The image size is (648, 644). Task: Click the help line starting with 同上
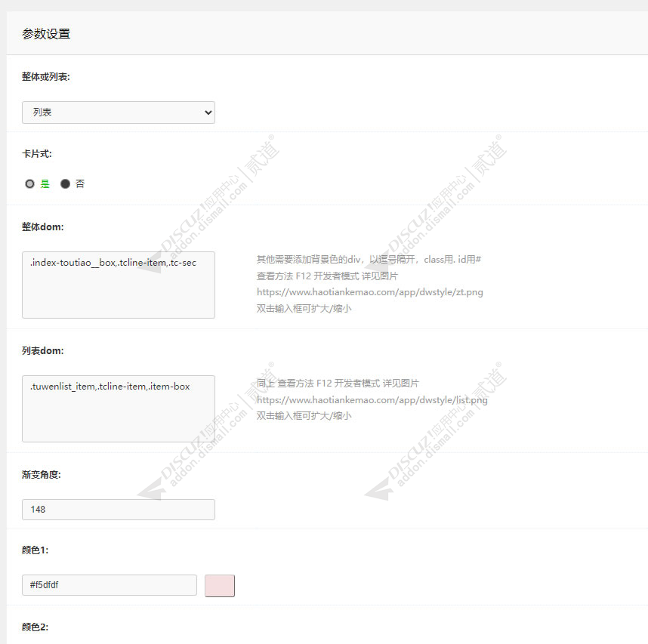coord(338,384)
